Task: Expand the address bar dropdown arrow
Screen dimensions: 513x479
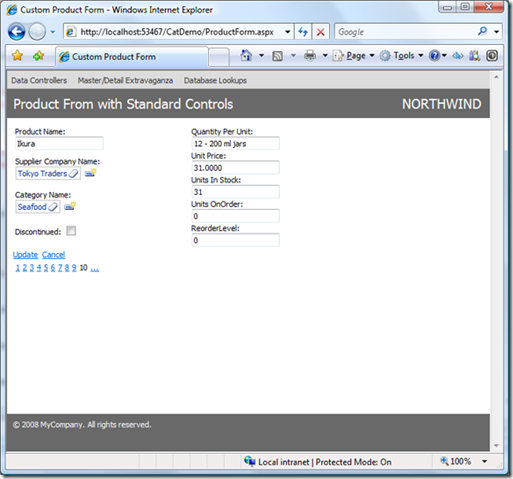Action: pyautogui.click(x=287, y=32)
